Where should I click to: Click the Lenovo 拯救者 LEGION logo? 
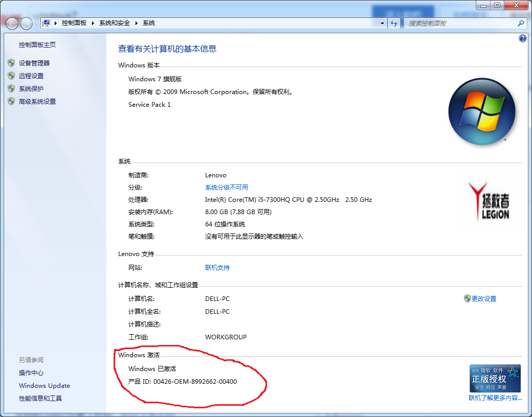pyautogui.click(x=489, y=202)
